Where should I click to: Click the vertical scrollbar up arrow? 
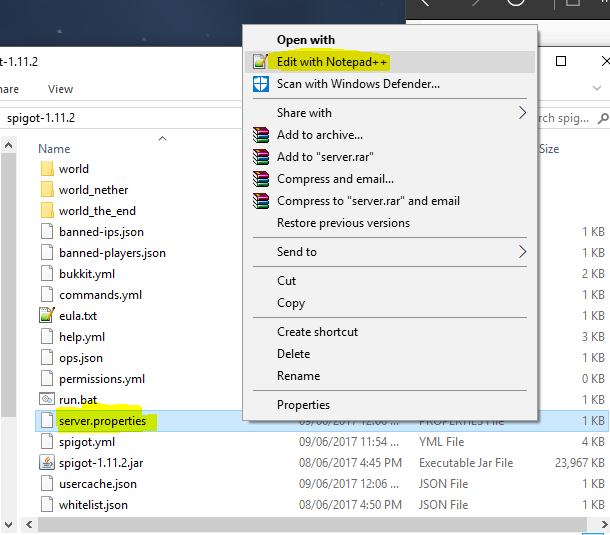8,145
